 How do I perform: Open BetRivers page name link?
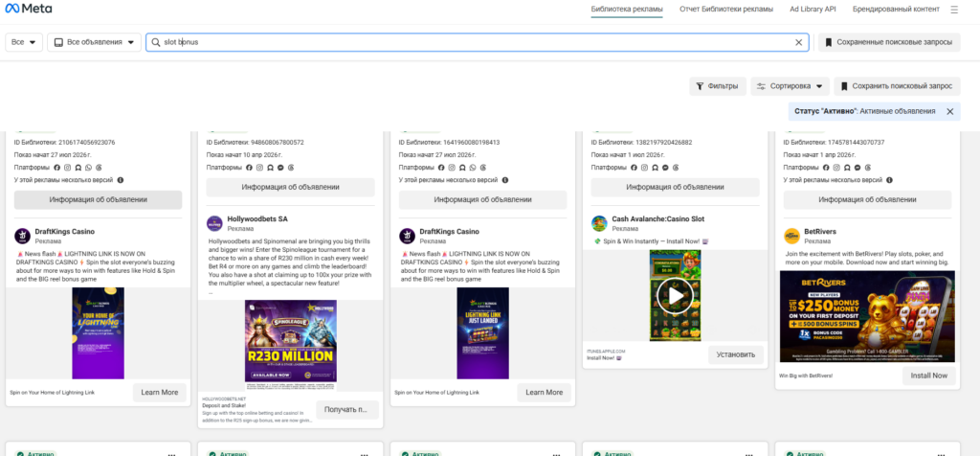coord(820,232)
